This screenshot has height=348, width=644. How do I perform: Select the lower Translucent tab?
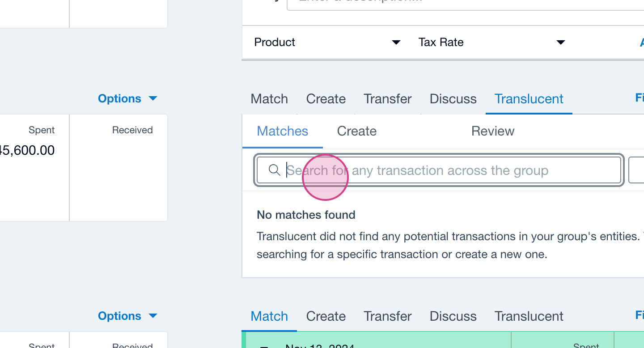pyautogui.click(x=529, y=316)
